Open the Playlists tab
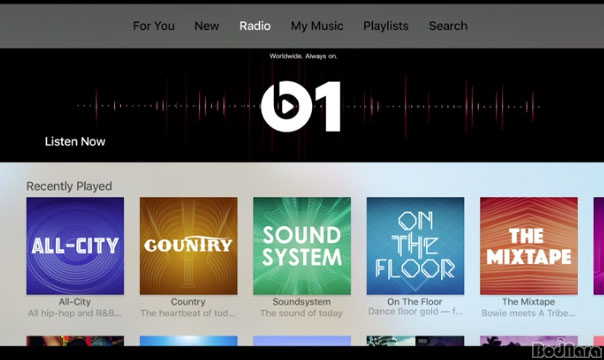The width and height of the screenshot is (604, 360). tap(386, 26)
